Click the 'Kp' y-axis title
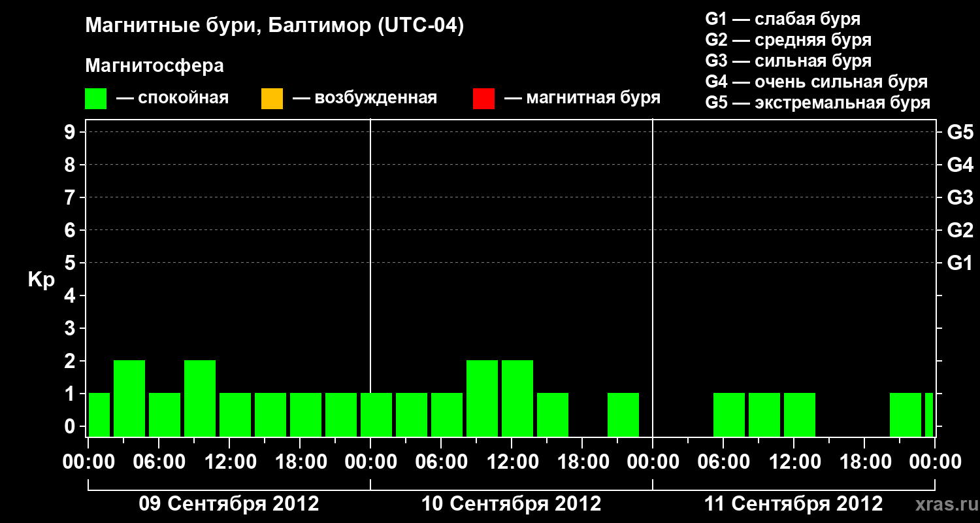Viewport: 980px width, 523px height. click(x=41, y=280)
